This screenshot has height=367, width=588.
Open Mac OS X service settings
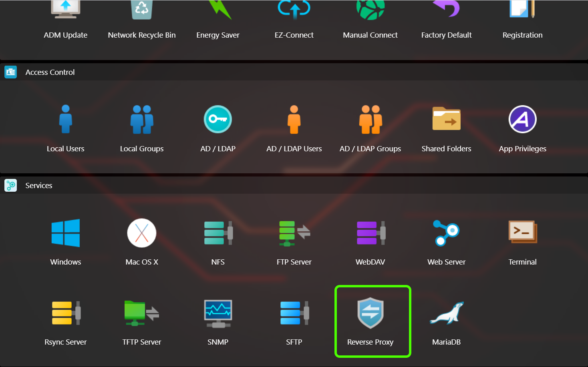click(142, 242)
